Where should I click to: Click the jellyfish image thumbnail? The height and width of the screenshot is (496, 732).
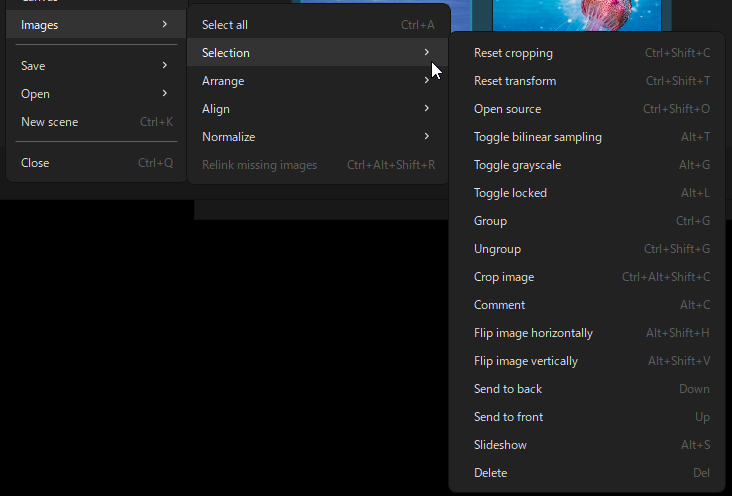pyautogui.click(x=574, y=14)
